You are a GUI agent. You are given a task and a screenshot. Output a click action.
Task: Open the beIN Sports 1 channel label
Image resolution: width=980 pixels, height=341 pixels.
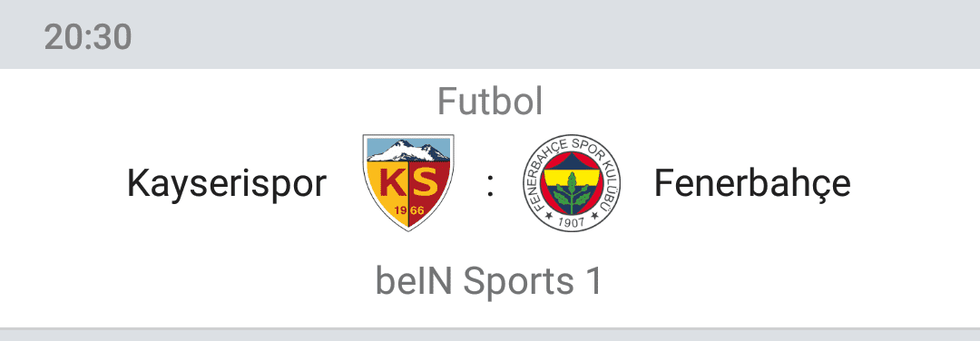point(489,282)
